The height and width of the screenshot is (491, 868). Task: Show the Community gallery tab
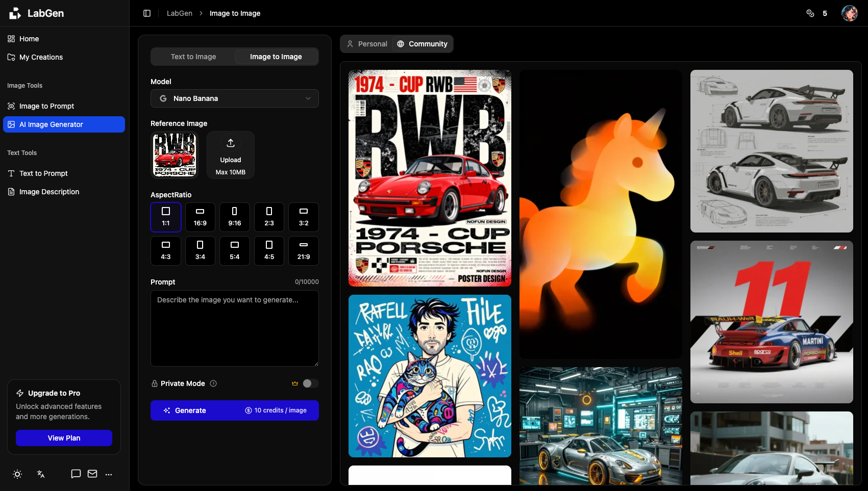(422, 44)
